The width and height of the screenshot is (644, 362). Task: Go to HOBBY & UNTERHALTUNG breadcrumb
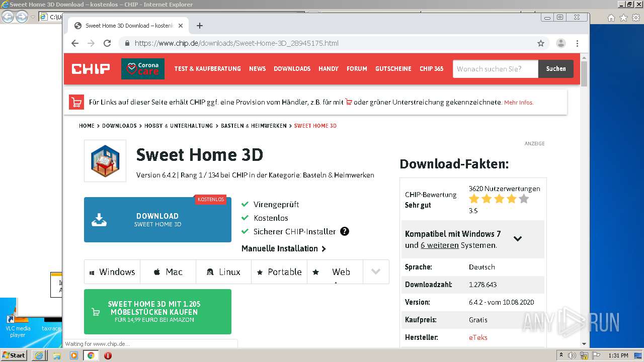[x=179, y=126]
